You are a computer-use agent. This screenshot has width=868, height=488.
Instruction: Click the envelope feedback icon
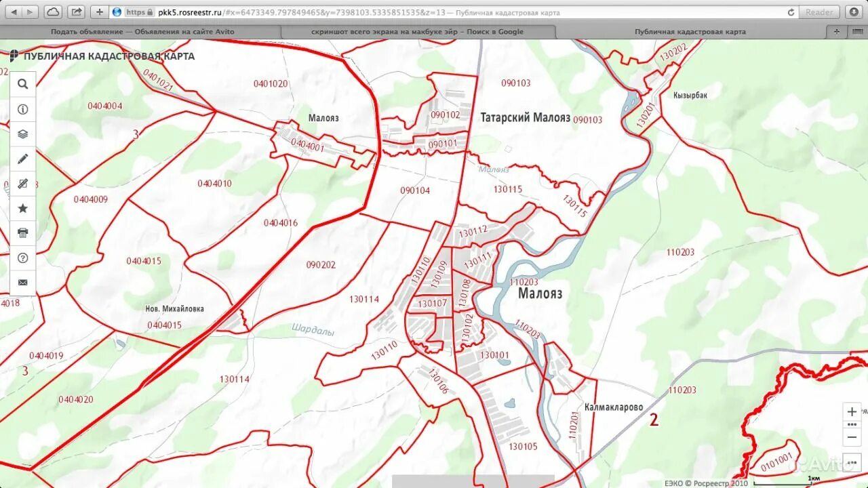click(23, 282)
